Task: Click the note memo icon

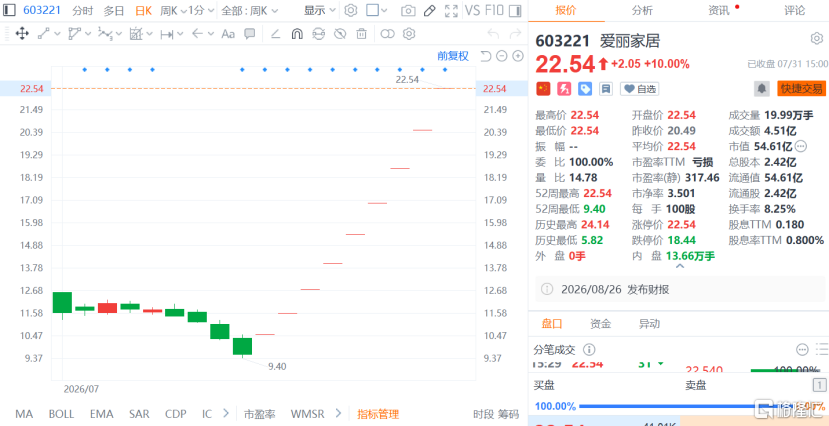Action: (606, 89)
